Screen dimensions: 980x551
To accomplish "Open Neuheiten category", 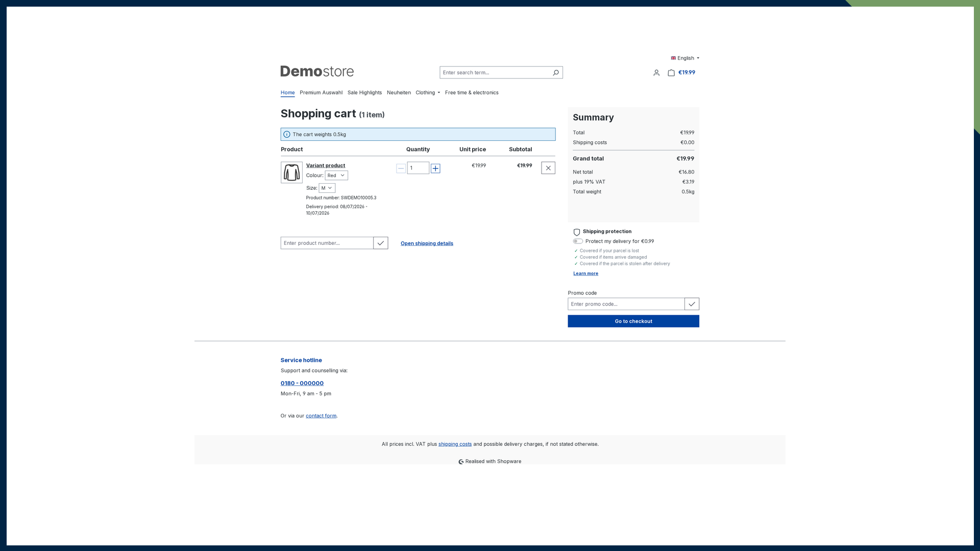I will 399,93.
